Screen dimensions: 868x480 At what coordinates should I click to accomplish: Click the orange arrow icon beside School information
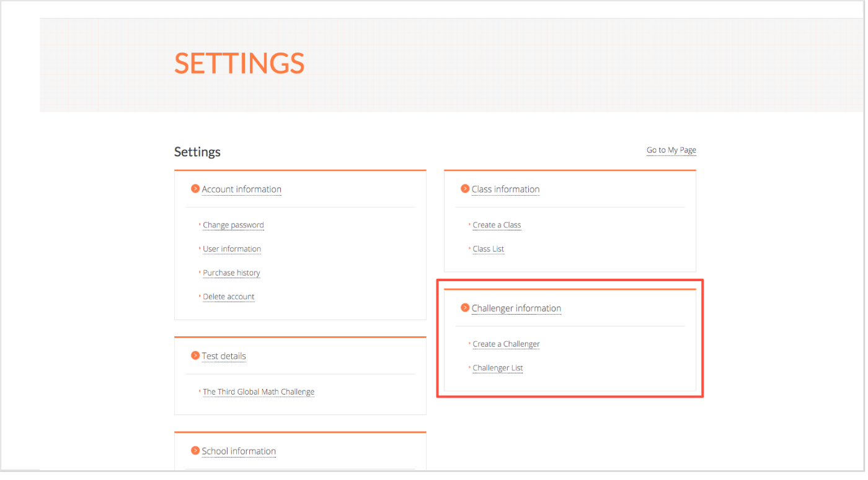pos(195,451)
